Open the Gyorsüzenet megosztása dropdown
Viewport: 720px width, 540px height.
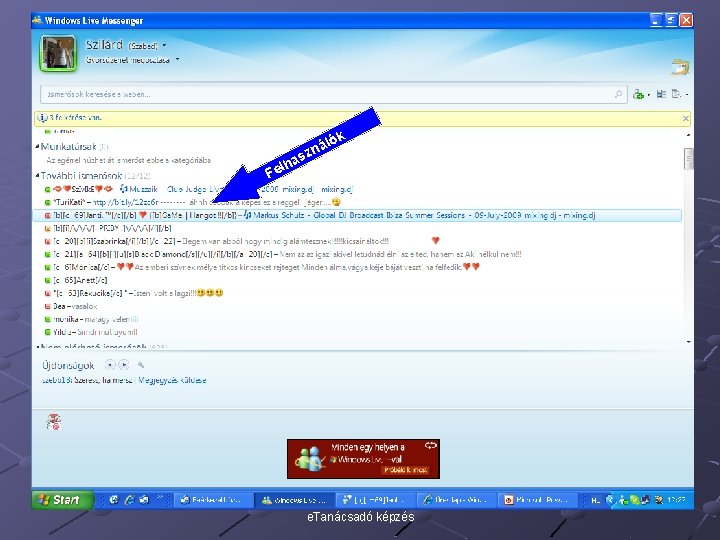click(177, 60)
